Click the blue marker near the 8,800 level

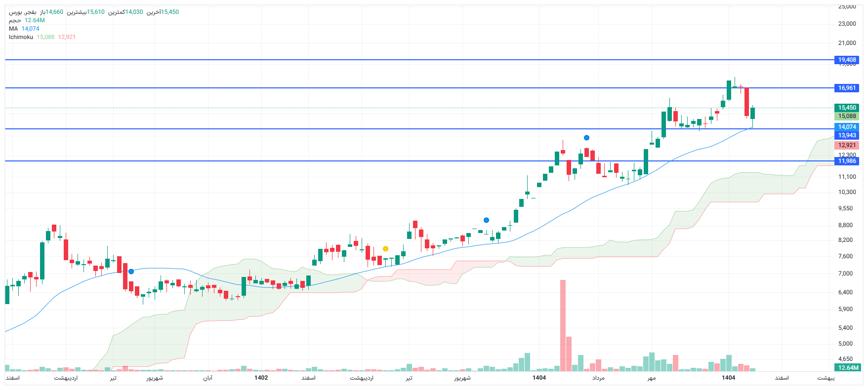[486, 220]
